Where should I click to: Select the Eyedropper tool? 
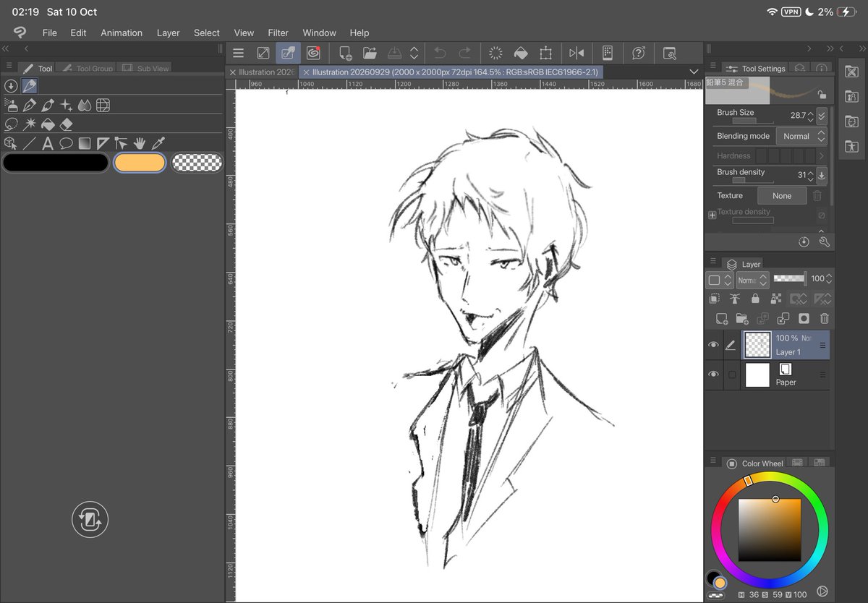pos(158,143)
